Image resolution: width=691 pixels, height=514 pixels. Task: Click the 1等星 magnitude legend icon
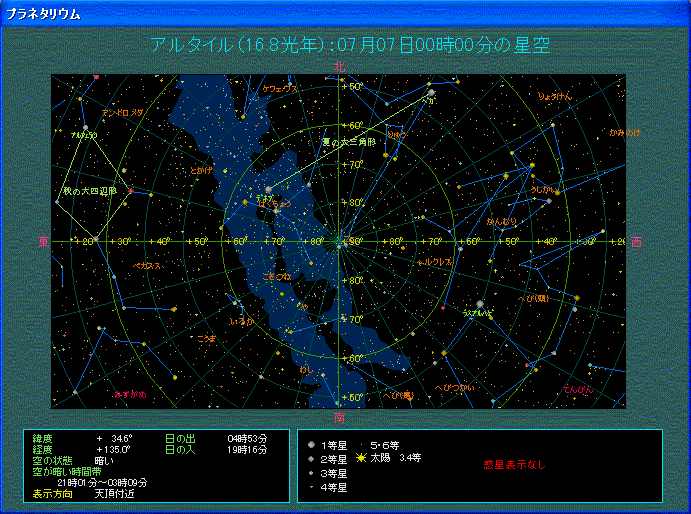coord(312,444)
